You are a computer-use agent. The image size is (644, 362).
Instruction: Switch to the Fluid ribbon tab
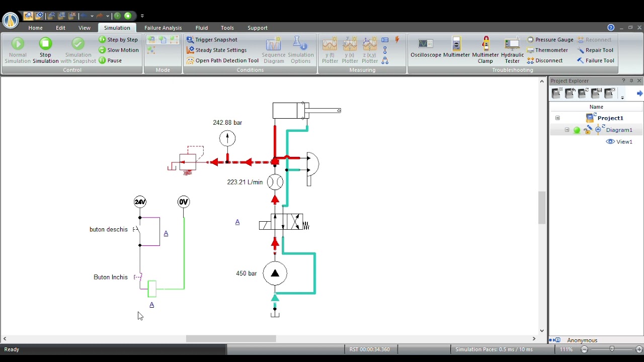(x=201, y=28)
